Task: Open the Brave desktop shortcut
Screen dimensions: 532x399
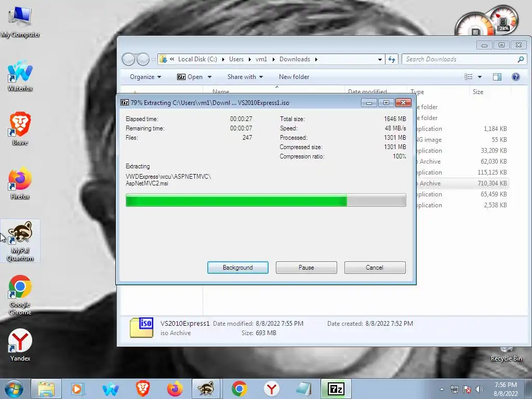Action: tap(20, 129)
